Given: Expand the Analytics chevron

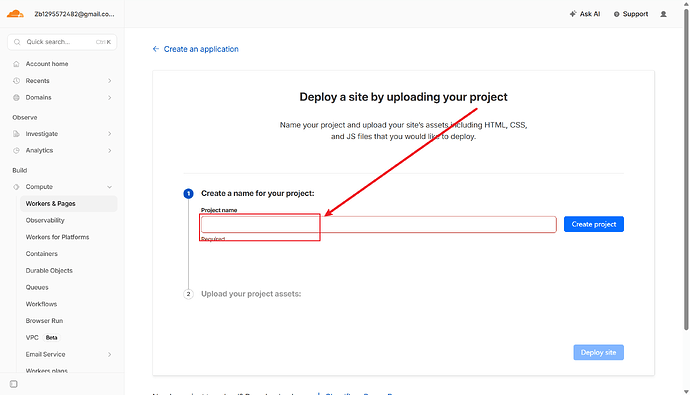Looking at the screenshot, I should (x=110, y=150).
